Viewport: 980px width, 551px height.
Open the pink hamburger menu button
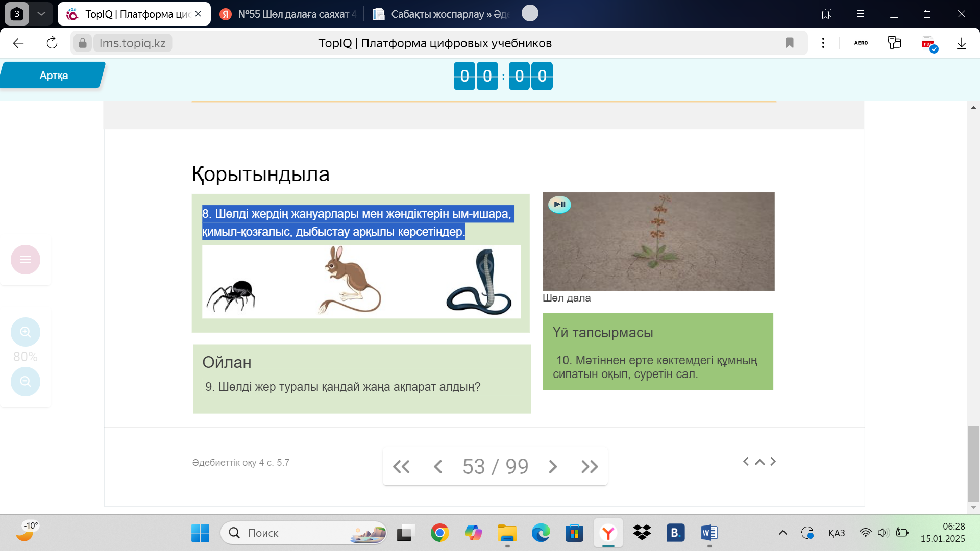pyautogui.click(x=26, y=260)
